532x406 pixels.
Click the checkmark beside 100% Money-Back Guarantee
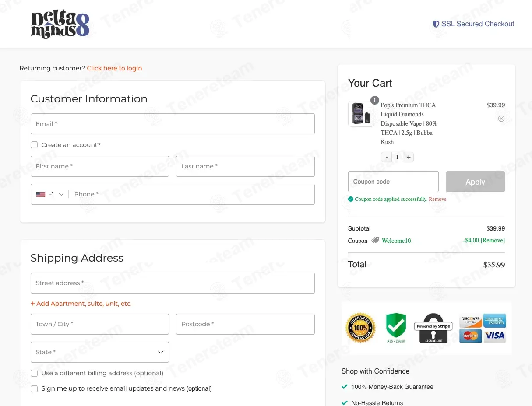tap(345, 387)
